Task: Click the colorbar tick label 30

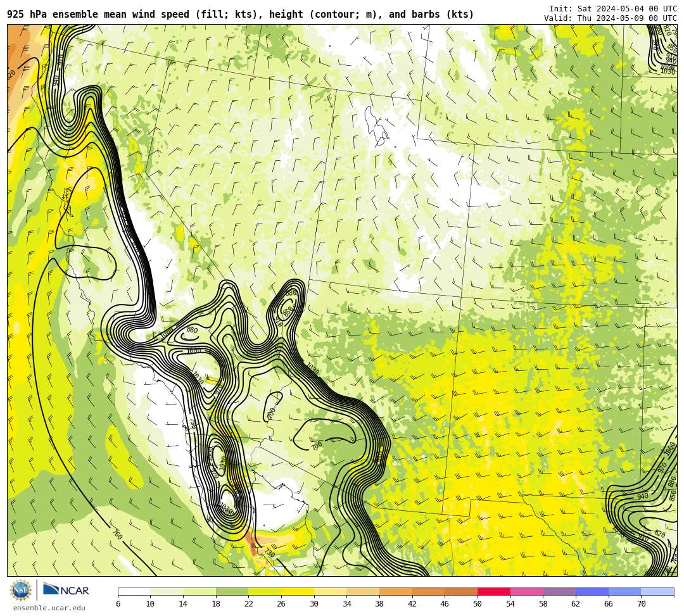Action: (314, 604)
